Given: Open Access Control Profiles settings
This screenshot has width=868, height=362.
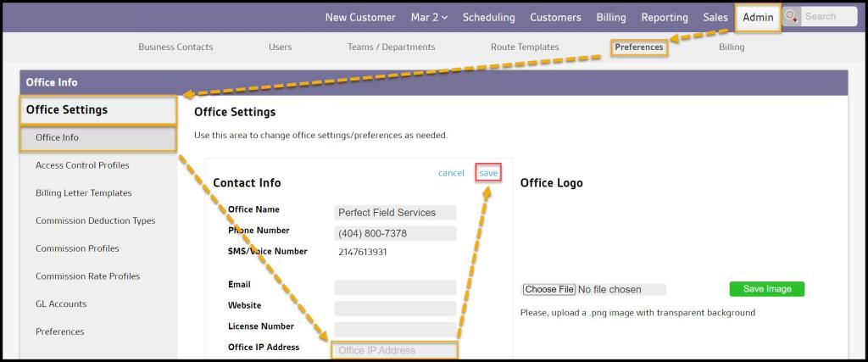Looking at the screenshot, I should coord(82,165).
